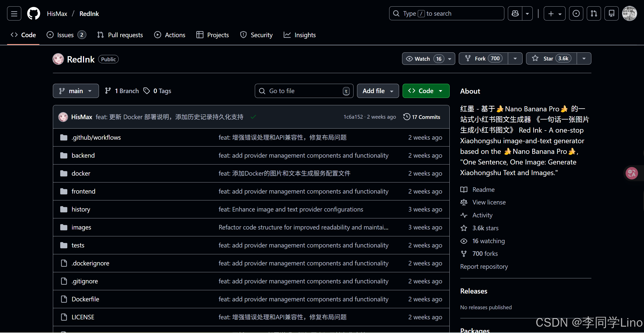The height and width of the screenshot is (333, 644).
Task: Open the user profile avatar menu
Action: [x=629, y=14]
